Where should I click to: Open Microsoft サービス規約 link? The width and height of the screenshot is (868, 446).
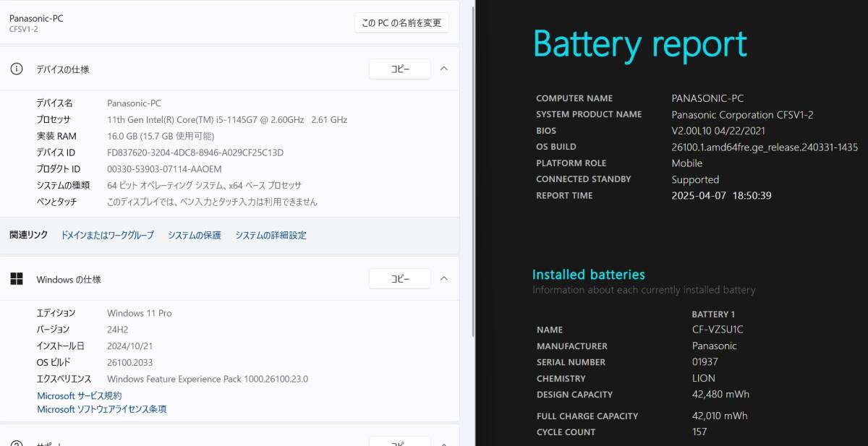pyautogui.click(x=80, y=395)
